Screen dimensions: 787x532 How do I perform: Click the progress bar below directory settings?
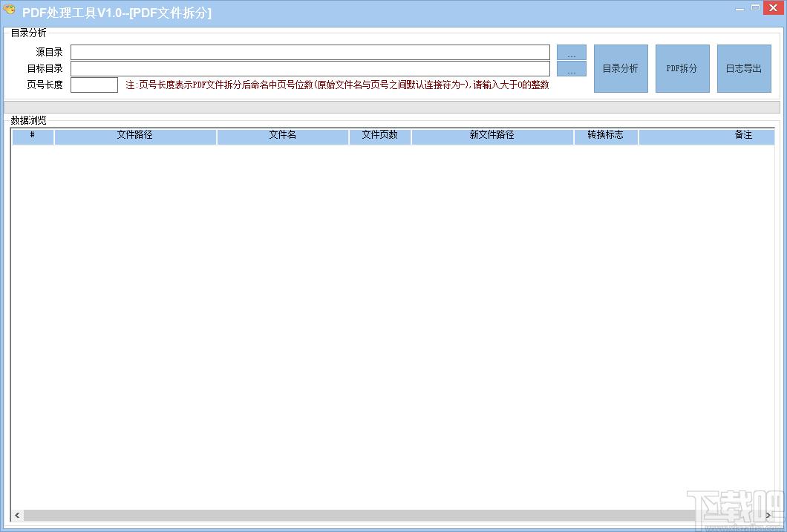tap(391, 107)
